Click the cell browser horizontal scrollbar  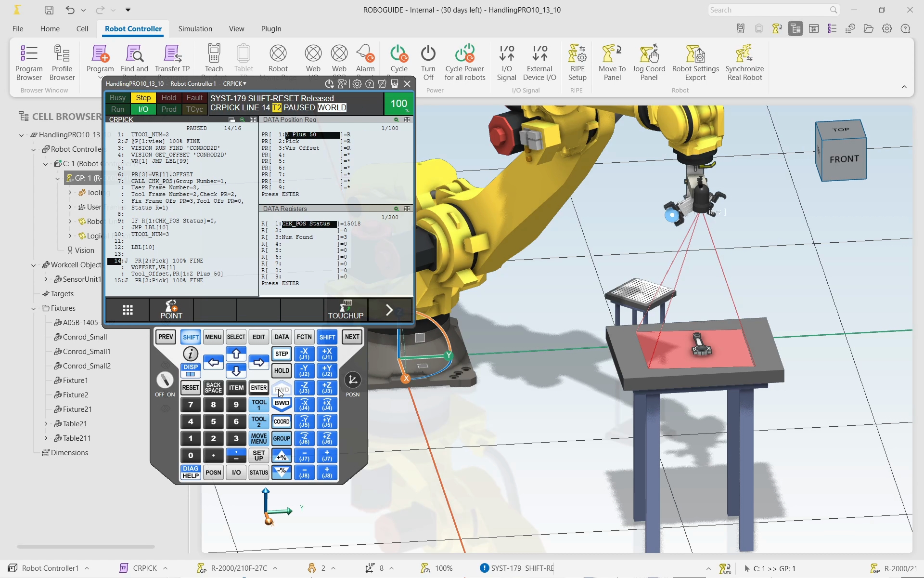[x=86, y=547]
